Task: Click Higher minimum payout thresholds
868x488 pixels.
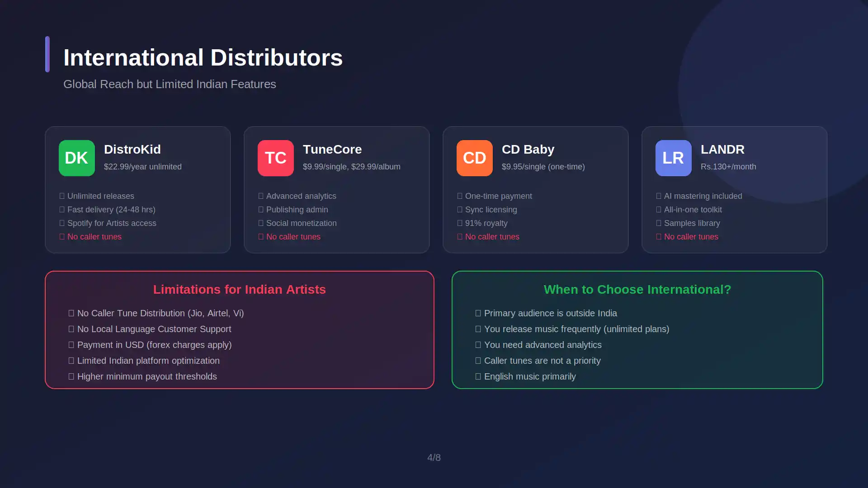Action: [142, 376]
